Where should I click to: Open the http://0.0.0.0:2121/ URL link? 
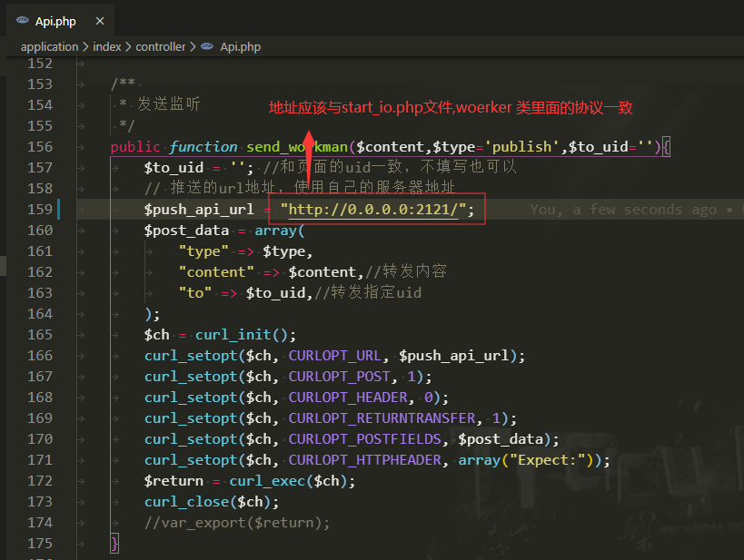click(x=373, y=210)
